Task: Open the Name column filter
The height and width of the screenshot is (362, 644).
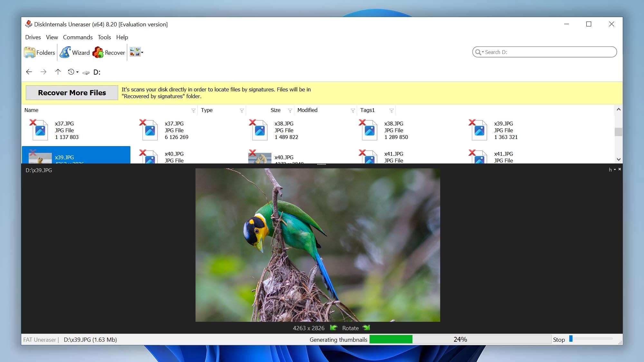Action: (x=193, y=110)
